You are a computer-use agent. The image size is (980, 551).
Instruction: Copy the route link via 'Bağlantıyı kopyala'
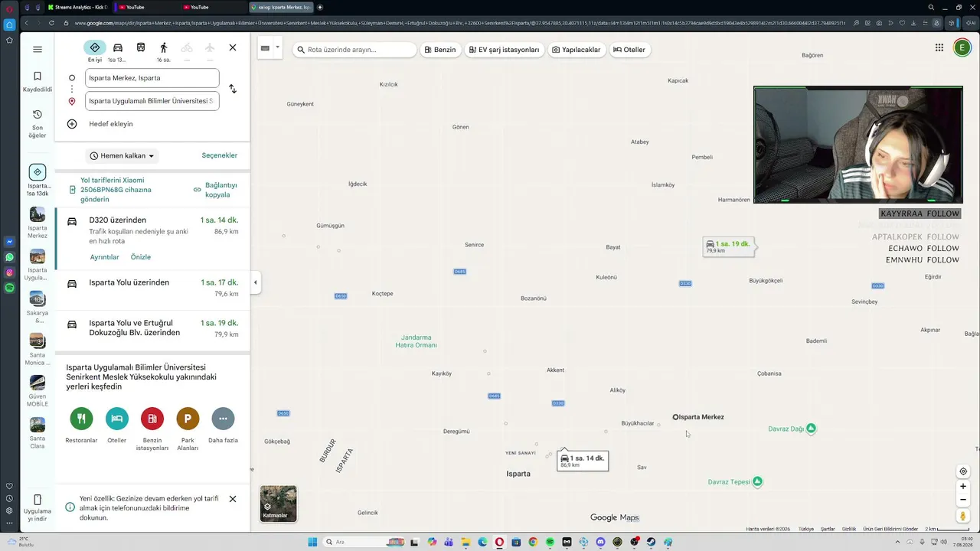[216, 190]
